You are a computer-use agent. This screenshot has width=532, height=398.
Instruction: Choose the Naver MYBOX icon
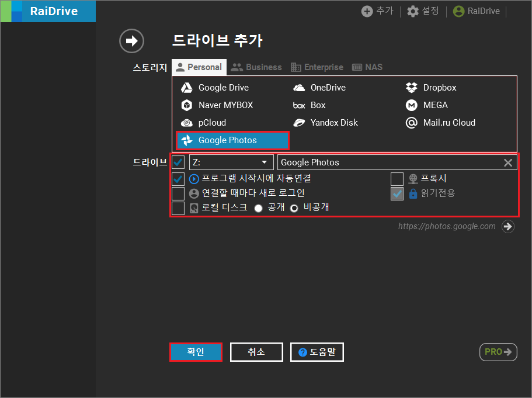(187, 105)
